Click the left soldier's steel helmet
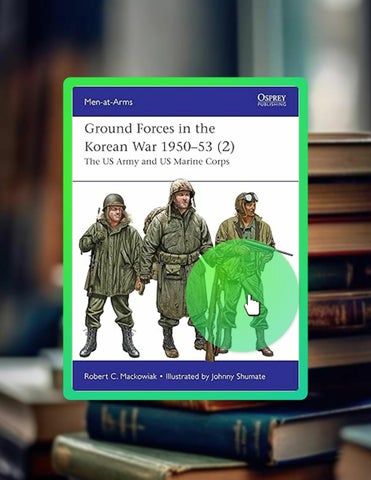 coord(114,201)
